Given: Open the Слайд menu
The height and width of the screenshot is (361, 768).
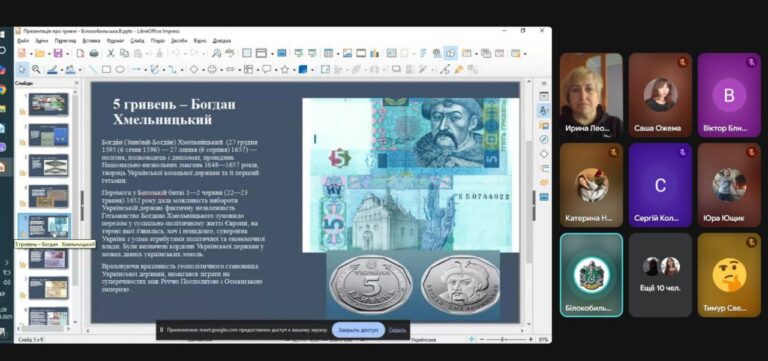Looking at the screenshot, I should (x=138, y=41).
